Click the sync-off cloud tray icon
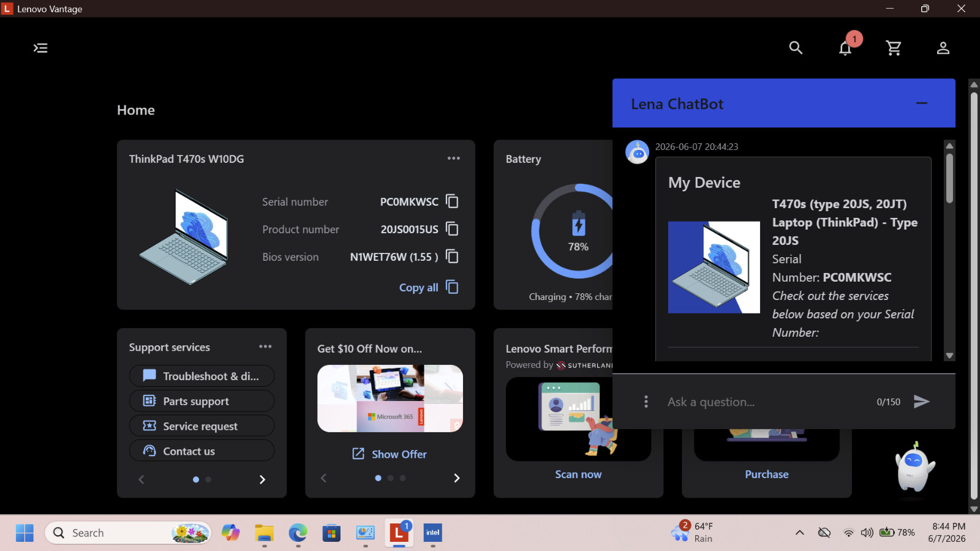980x551 pixels. click(x=824, y=533)
